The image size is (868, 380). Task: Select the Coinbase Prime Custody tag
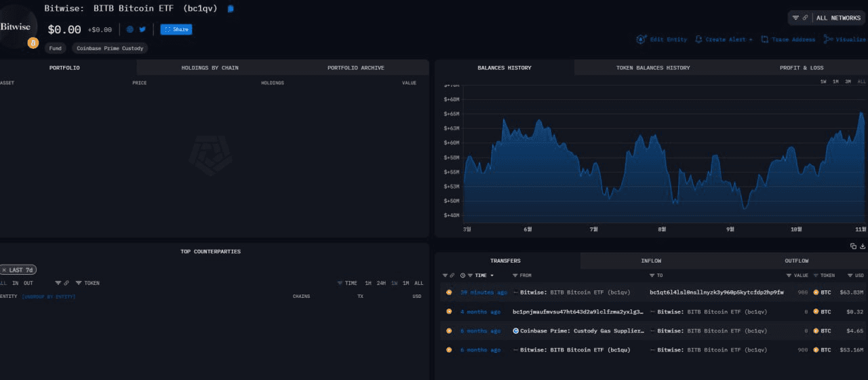110,48
